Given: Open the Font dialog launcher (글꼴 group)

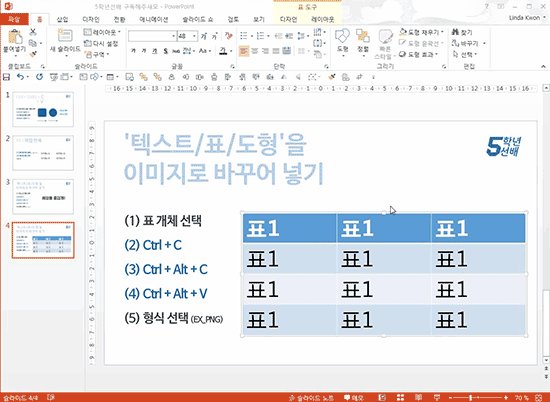Looking at the screenshot, I should click(232, 66).
